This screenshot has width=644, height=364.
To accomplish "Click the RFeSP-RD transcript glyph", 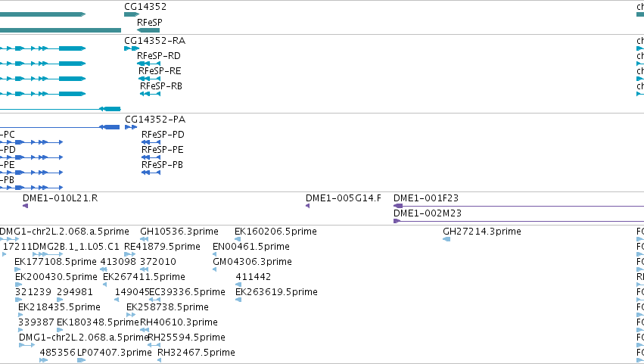I will pos(148,64).
